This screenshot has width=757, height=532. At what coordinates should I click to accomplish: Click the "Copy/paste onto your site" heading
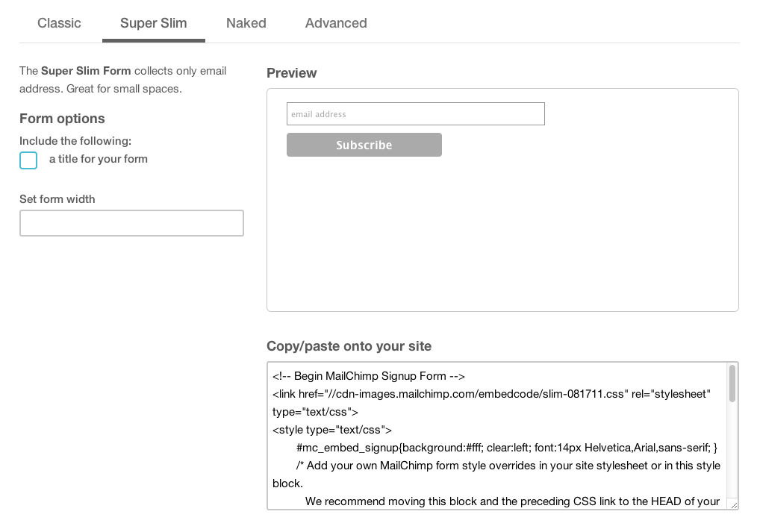pyautogui.click(x=349, y=346)
